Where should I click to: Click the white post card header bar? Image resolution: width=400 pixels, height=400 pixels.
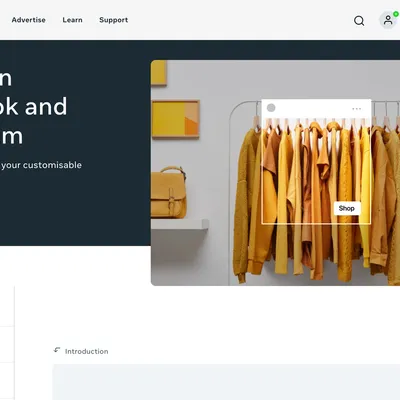coord(316,108)
